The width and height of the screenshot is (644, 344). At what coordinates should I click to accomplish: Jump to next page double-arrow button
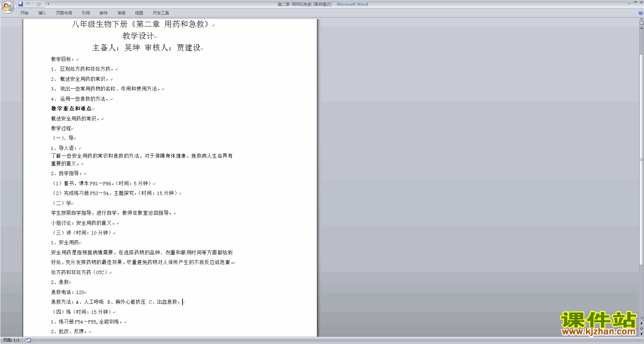(641, 334)
